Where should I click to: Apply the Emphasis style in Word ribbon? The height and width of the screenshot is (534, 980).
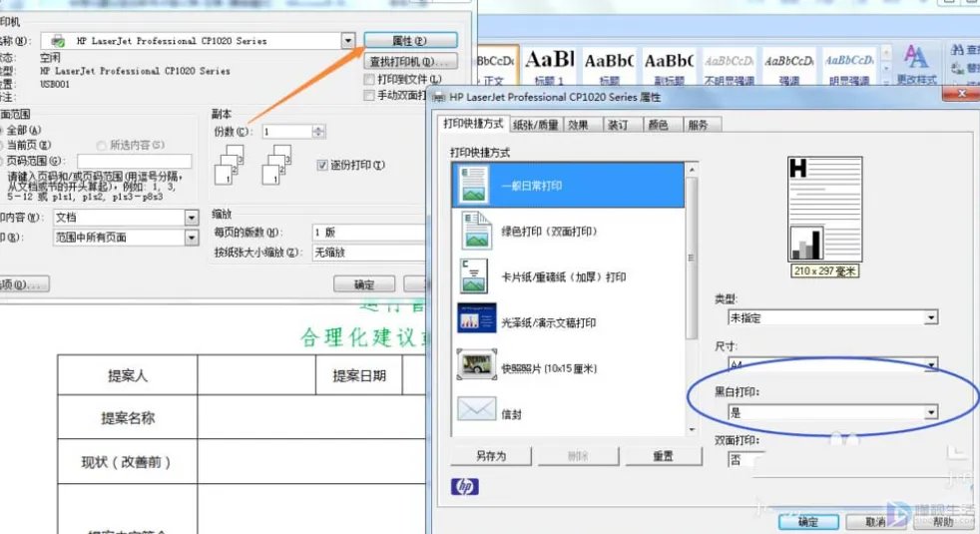pos(788,66)
